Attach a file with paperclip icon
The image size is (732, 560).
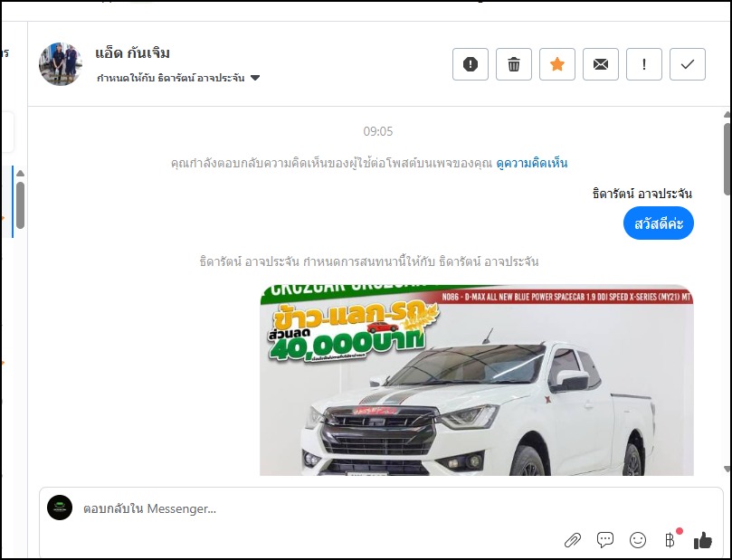[x=573, y=540]
